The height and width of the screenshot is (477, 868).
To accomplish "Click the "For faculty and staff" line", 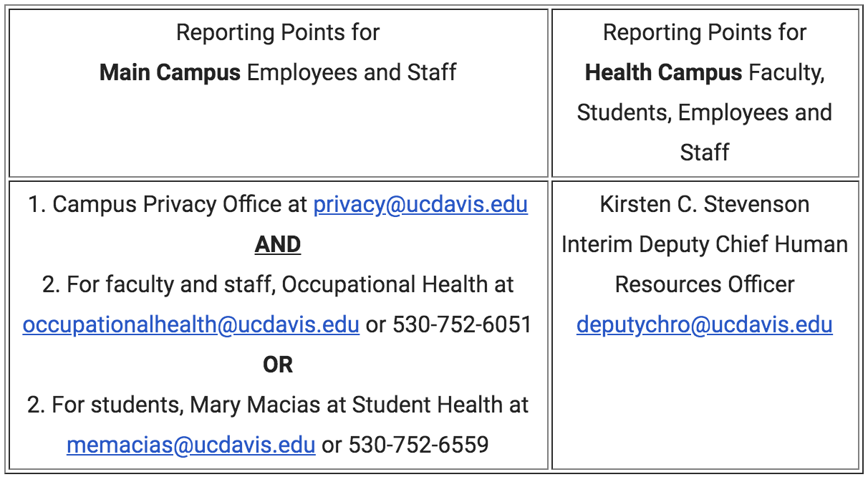I will tap(161, 285).
